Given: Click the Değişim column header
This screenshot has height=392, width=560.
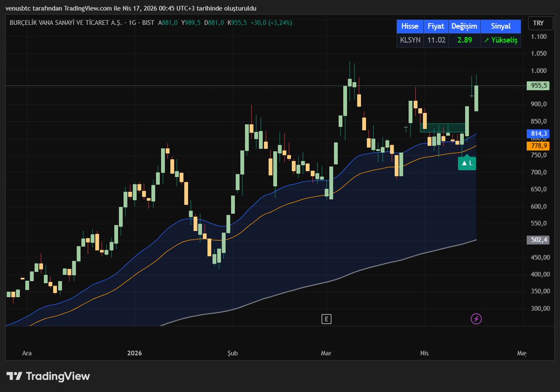Looking at the screenshot, I should pyautogui.click(x=464, y=26).
